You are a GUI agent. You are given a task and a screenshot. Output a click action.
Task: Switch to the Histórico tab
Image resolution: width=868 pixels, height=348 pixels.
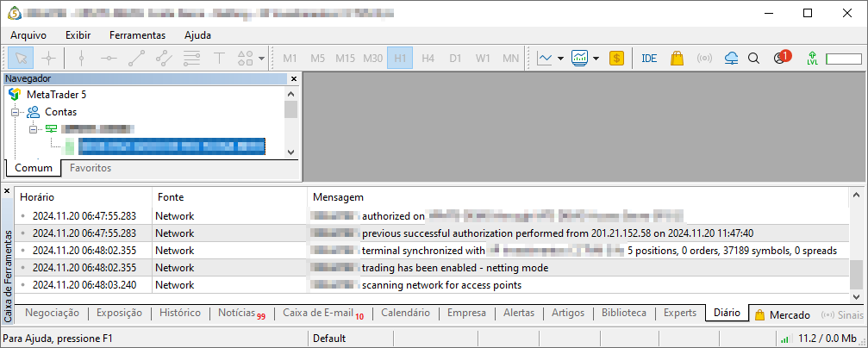(x=180, y=313)
